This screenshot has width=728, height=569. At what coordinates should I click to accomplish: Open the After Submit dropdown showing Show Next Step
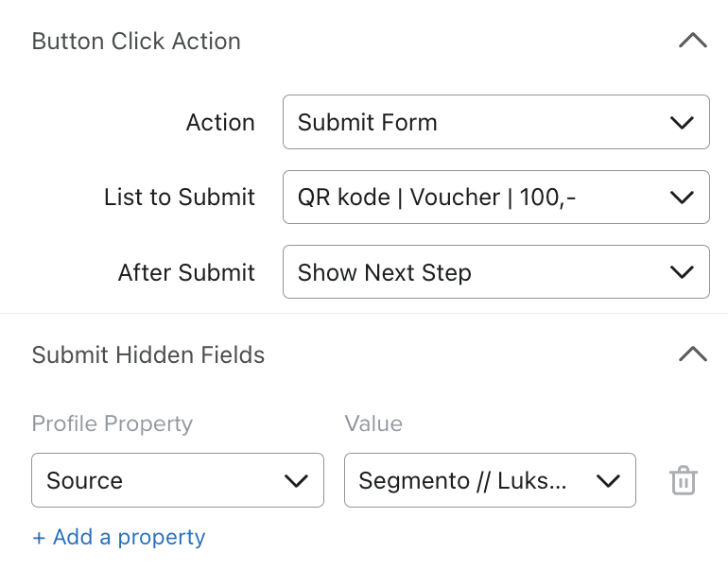[495, 272]
